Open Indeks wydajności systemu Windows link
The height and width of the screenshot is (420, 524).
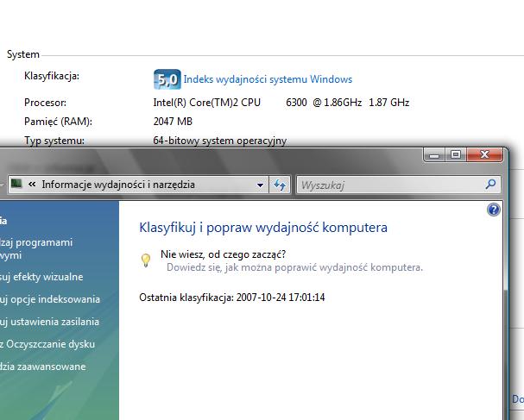pyautogui.click(x=268, y=79)
